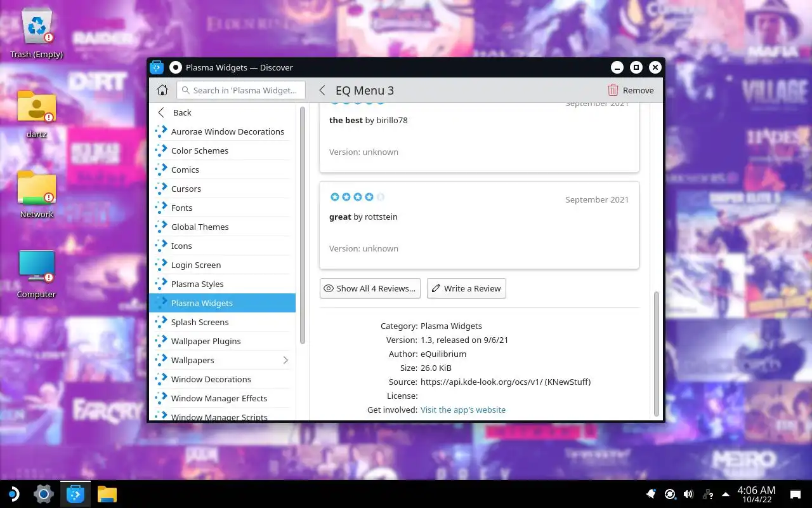Viewport: 812px width, 508px height.
Task: Click Discover icon in taskbar
Action: coord(75,493)
